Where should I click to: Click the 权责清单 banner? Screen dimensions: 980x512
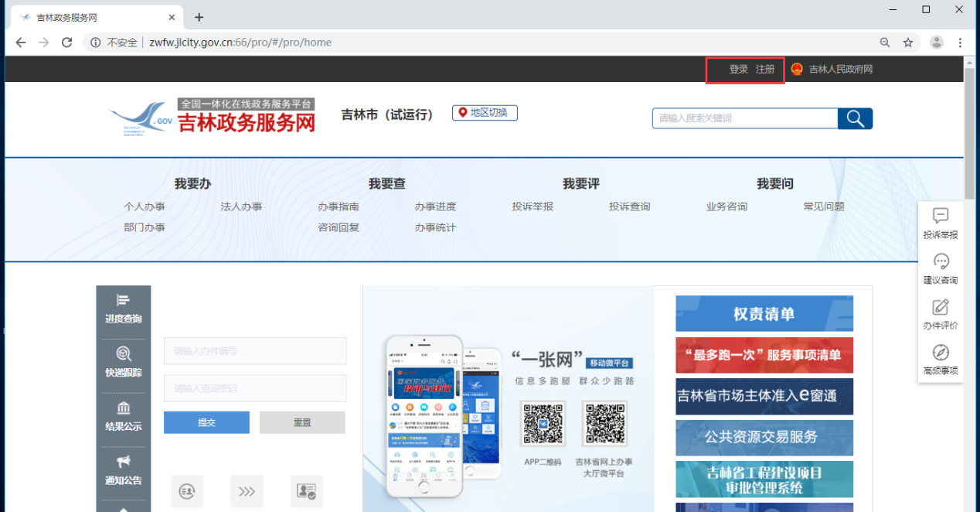click(764, 314)
